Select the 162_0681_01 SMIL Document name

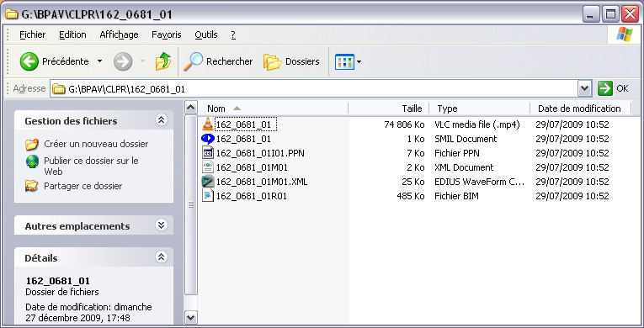click(x=243, y=139)
